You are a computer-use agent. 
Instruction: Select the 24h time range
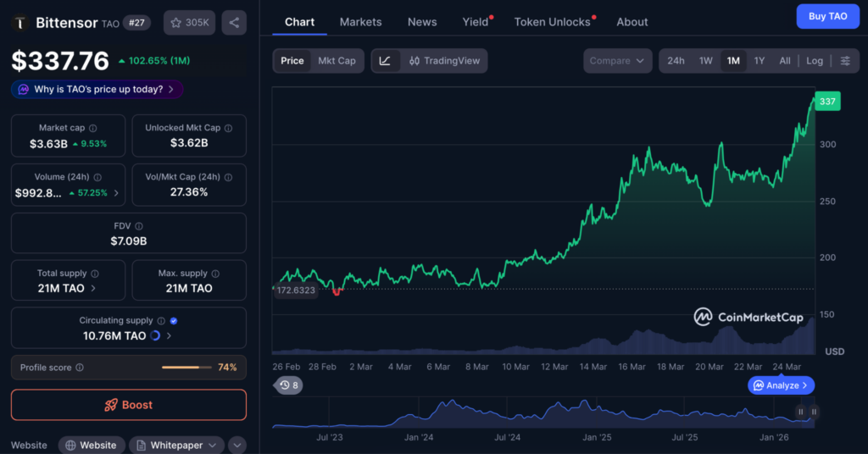click(676, 61)
